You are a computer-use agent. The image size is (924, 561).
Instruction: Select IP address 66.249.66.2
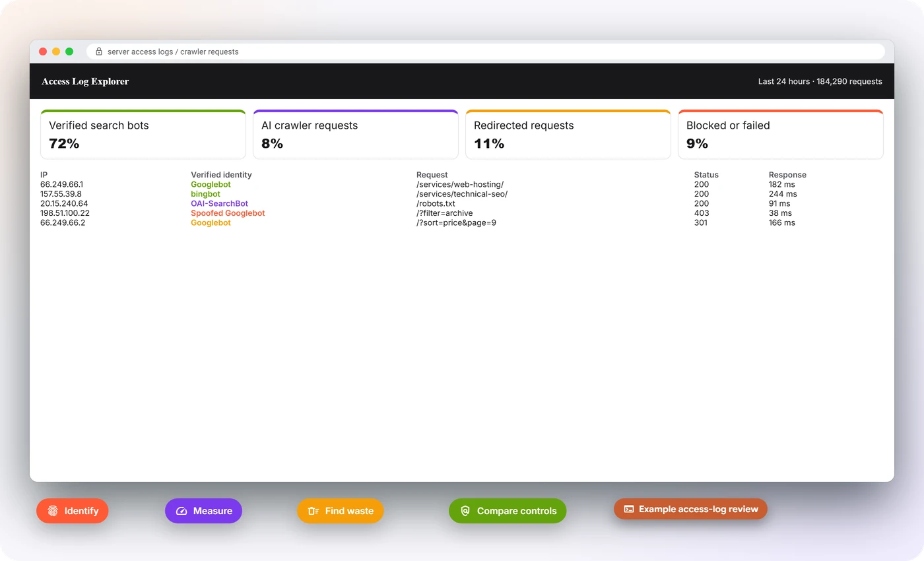point(63,223)
